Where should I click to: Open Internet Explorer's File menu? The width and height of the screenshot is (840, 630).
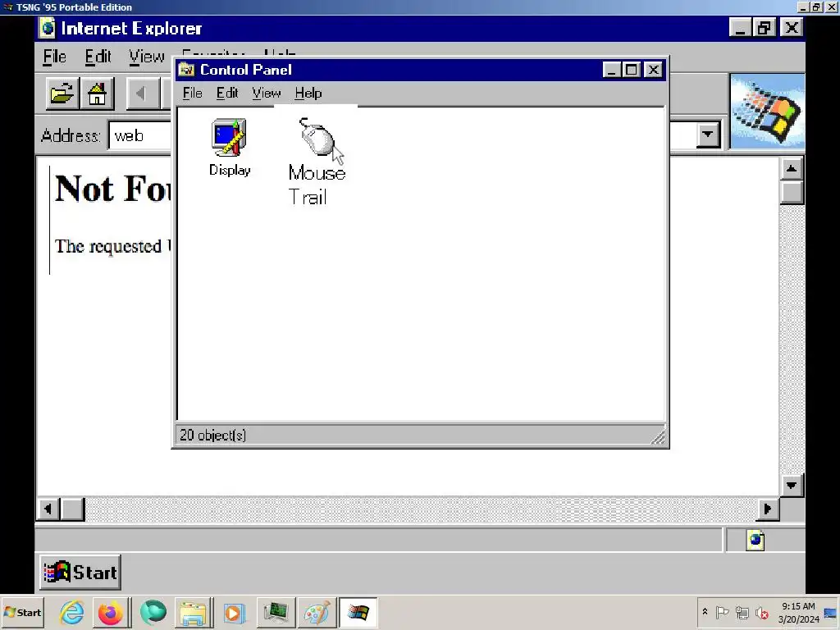[55, 57]
